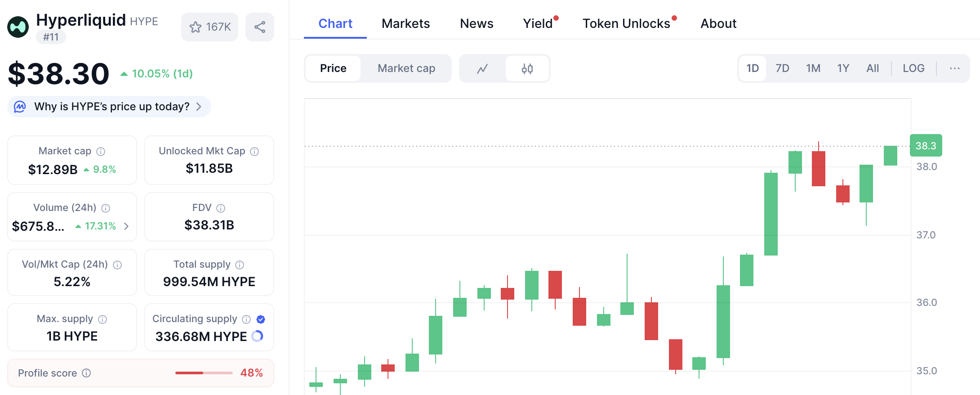Open the Token Unlocks tab
This screenshot has width=980, height=395.
(x=626, y=23)
